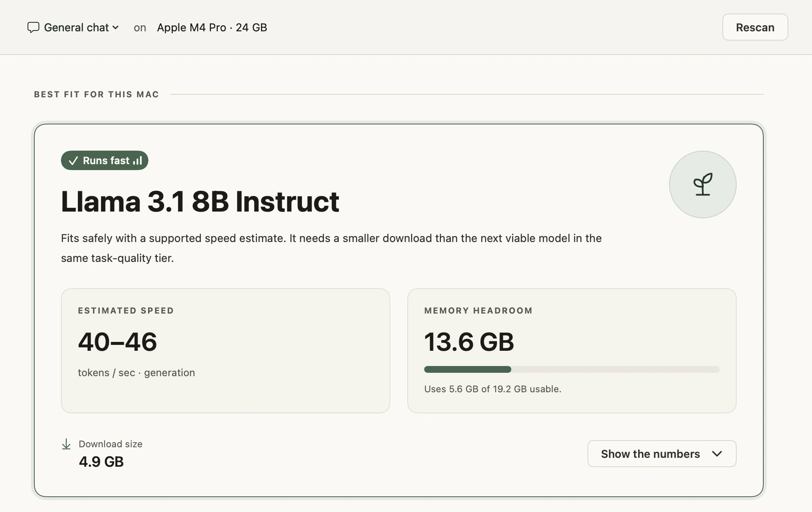Select the Apple M4 Pro · 24 GB device label
This screenshot has height=512, width=812.
click(212, 28)
